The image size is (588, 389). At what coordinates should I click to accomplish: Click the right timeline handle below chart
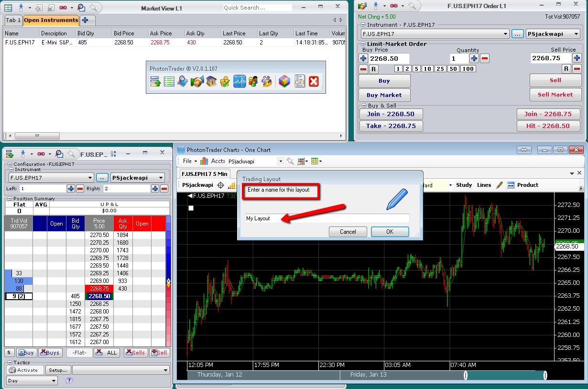[x=545, y=376]
